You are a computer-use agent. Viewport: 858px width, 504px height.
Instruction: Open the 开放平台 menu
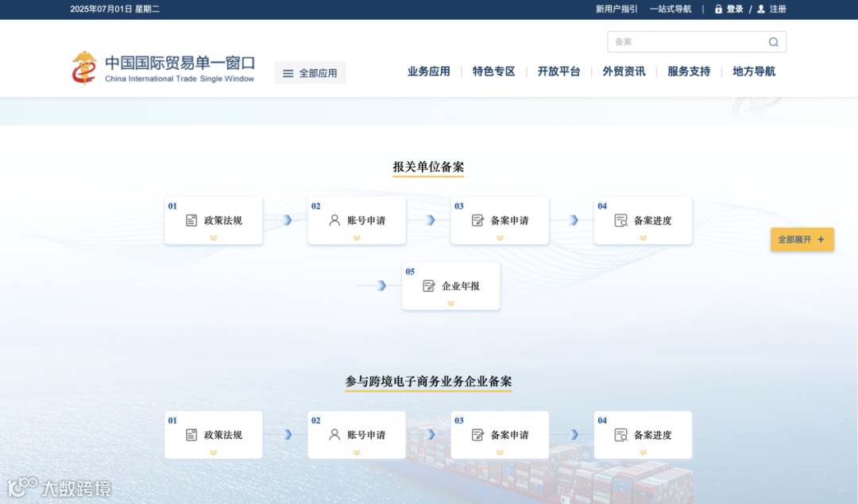(558, 71)
